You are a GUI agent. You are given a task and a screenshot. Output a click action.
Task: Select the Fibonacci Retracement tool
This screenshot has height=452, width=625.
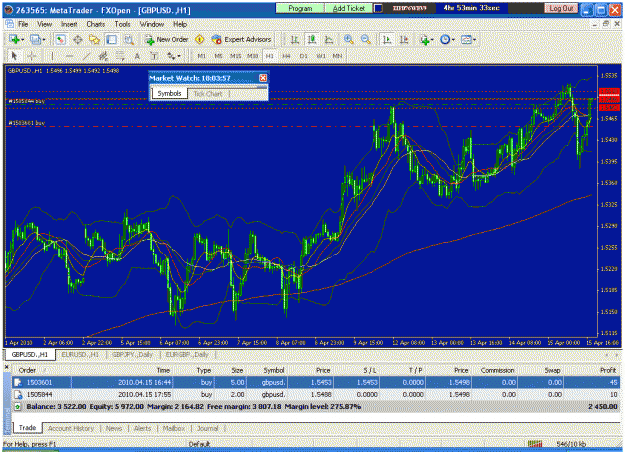(120, 56)
